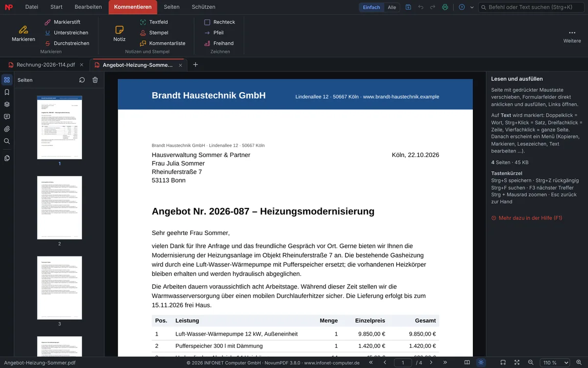Open the copy-pages sidebar icon

click(7, 158)
